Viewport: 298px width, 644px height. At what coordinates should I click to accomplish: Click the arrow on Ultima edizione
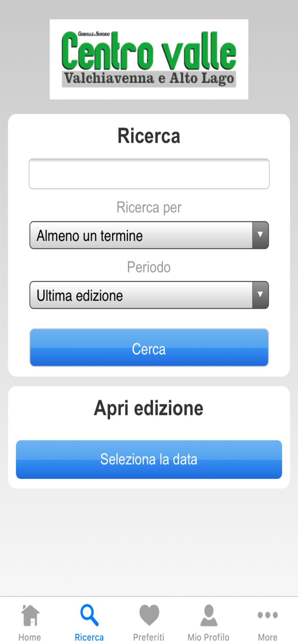[260, 295]
